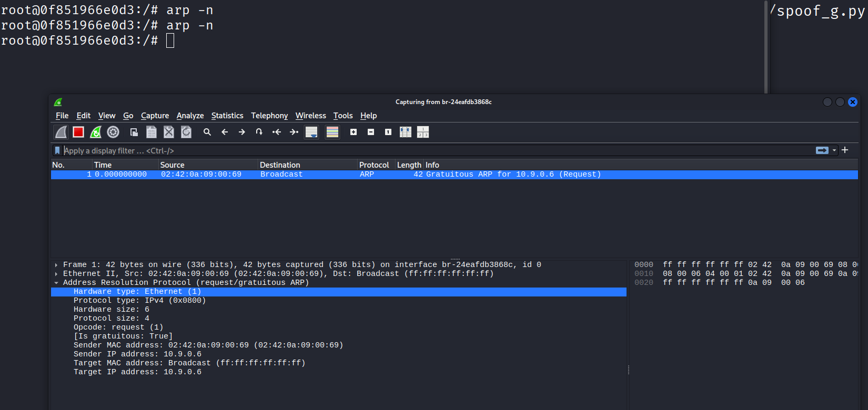The image size is (868, 410).
Task: Click the display filter bookmark icon
Action: pos(57,151)
